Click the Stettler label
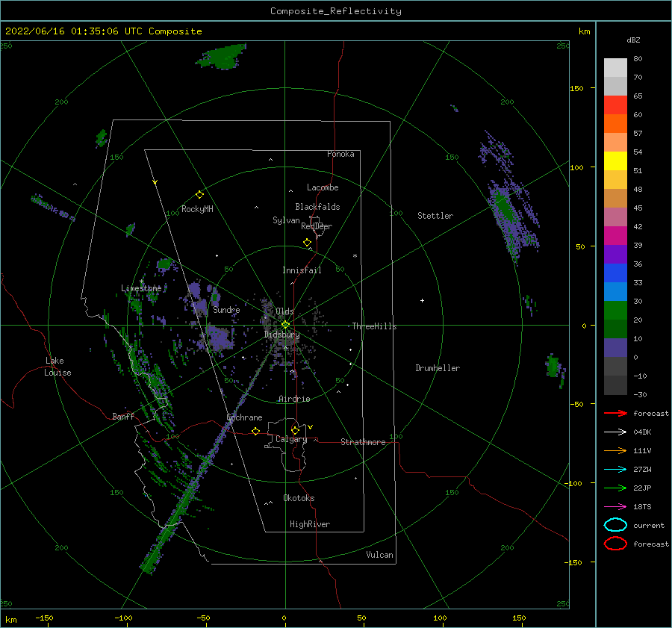Viewport: 672px width, 628px height. tap(435, 216)
